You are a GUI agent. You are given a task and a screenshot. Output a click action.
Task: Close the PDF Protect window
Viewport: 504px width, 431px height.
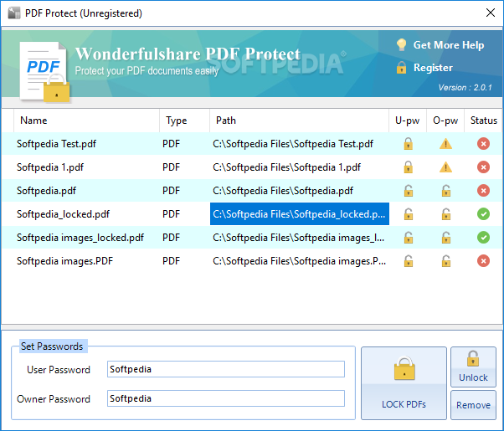(491, 13)
